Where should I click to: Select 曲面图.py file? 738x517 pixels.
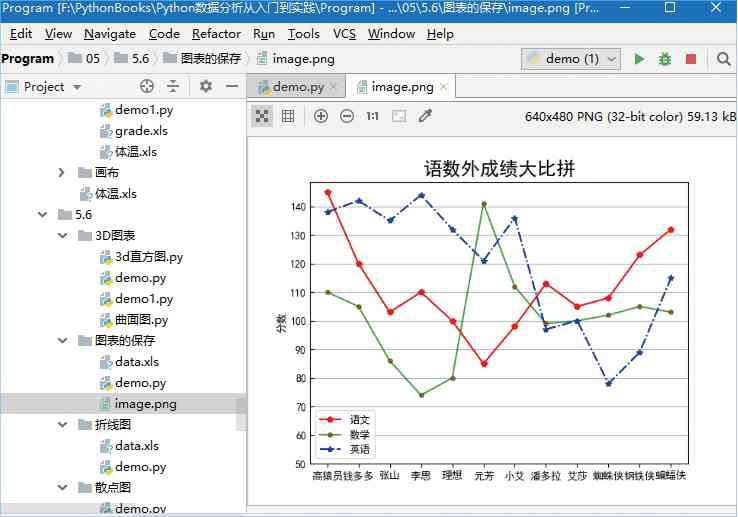pos(134,320)
